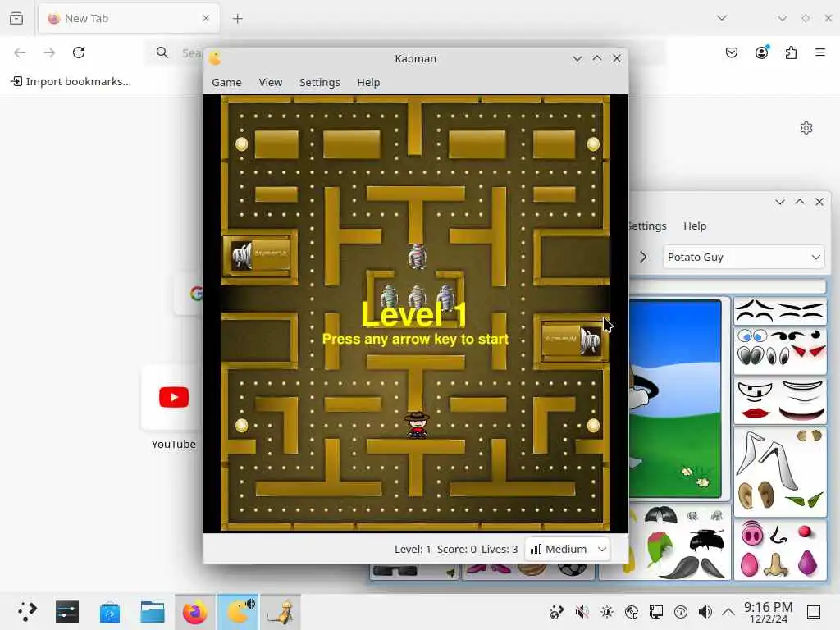
Task: Open Kapman's Settings menu
Action: (319, 83)
